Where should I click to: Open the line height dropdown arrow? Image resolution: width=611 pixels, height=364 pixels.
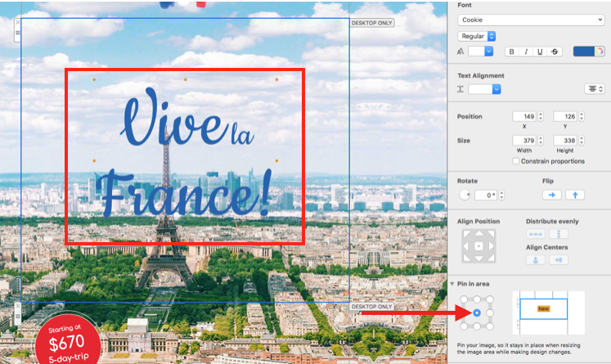point(496,89)
